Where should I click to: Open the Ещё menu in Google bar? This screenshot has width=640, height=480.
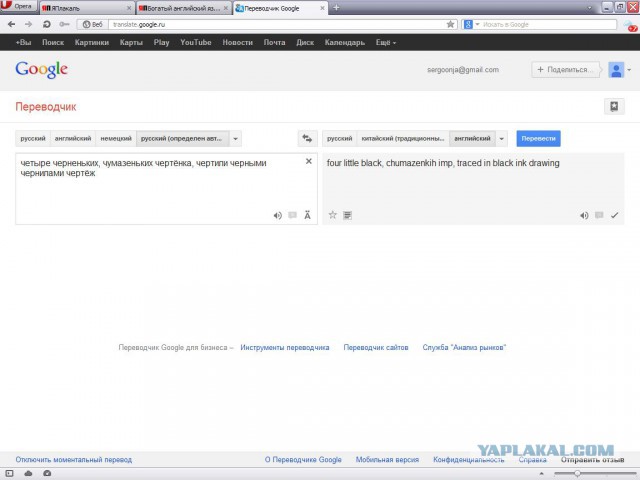[x=386, y=42]
